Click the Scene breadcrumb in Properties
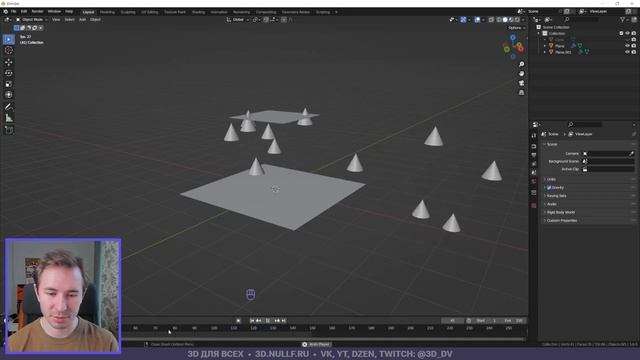The width and height of the screenshot is (640, 360). click(x=550, y=134)
